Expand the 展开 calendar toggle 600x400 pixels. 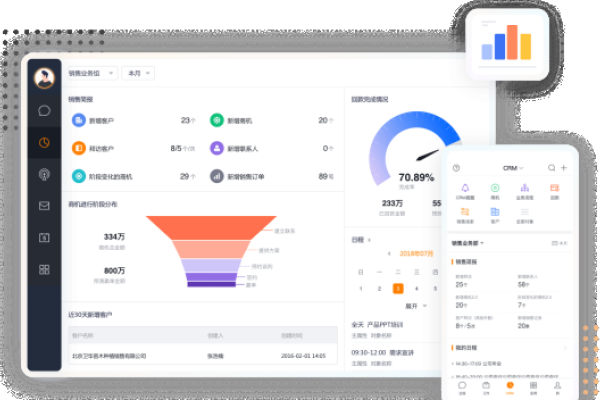[x=414, y=305]
